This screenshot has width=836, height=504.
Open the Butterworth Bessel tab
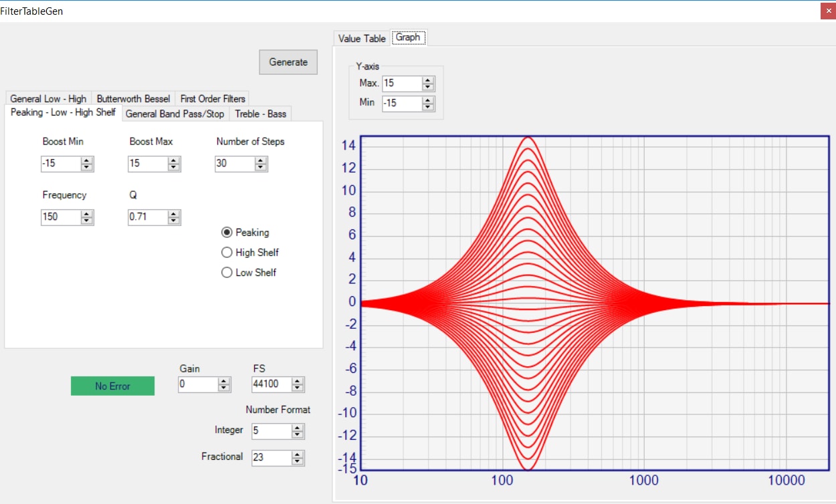click(133, 98)
